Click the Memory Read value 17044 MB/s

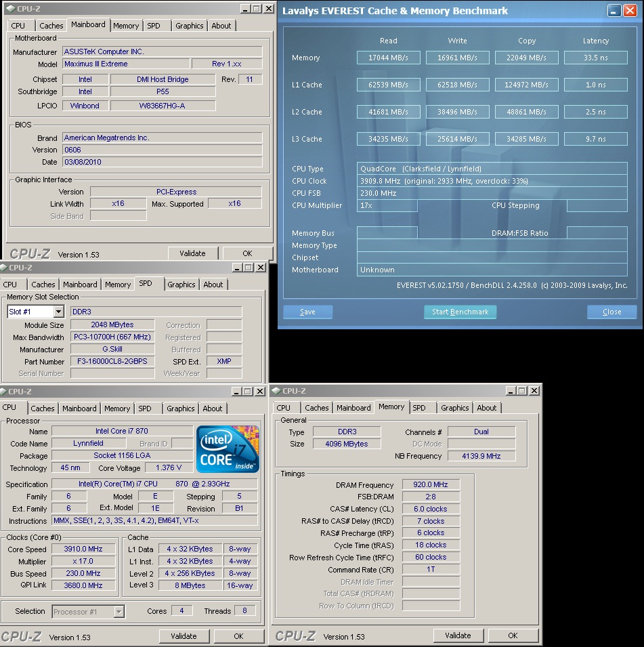[x=388, y=58]
